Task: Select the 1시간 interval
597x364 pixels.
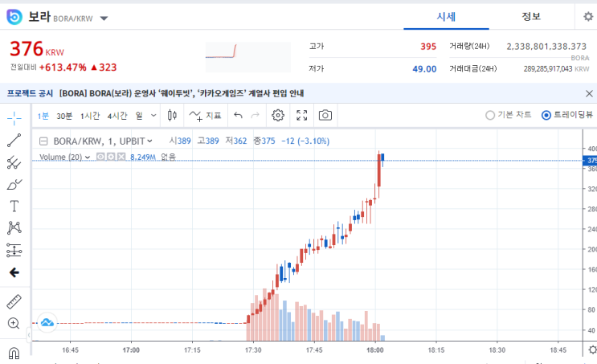Action: [x=90, y=116]
